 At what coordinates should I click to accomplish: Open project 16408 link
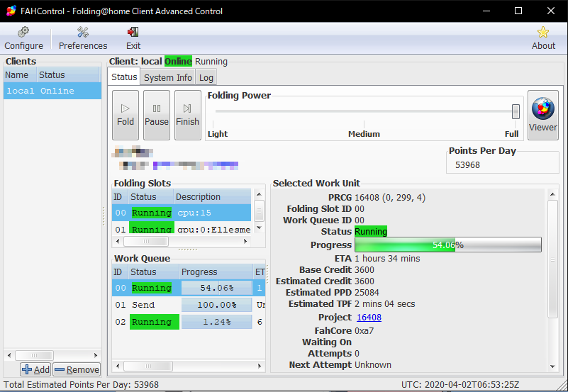[x=369, y=318]
